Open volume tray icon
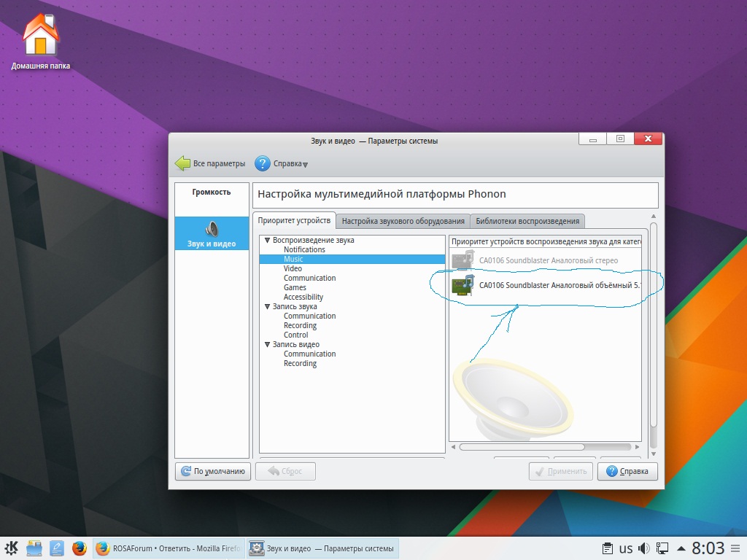Viewport: 747px width, 560px height. click(644, 548)
